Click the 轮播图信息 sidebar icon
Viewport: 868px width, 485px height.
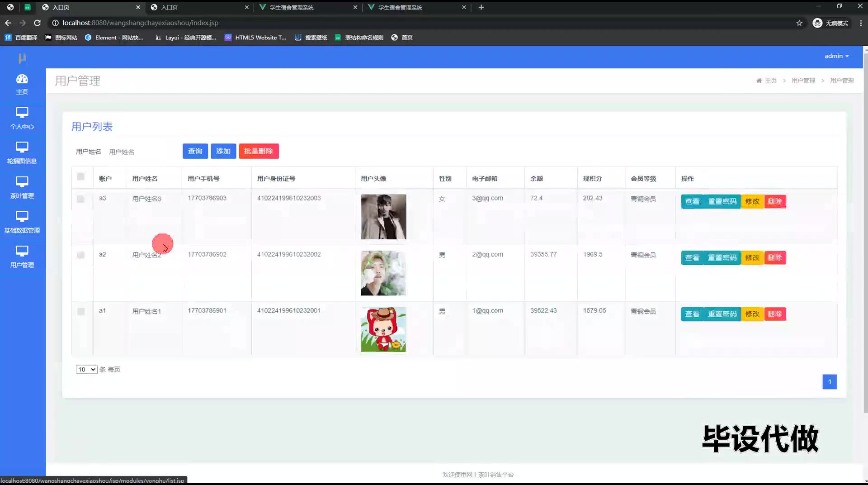[x=22, y=147]
